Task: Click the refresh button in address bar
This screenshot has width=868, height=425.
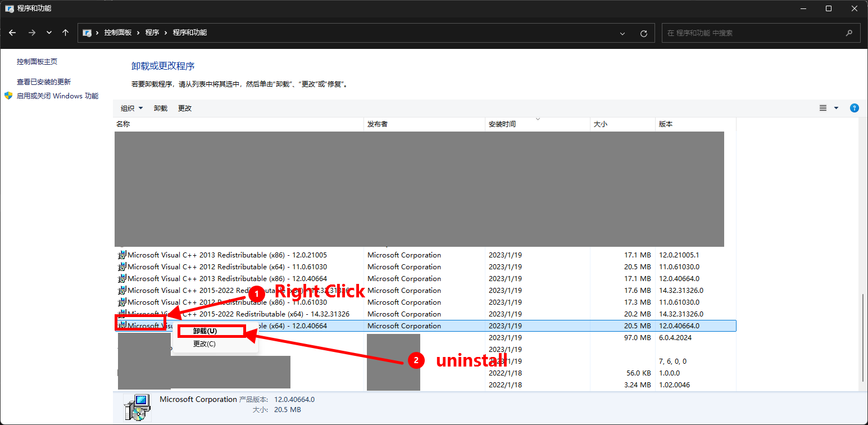Action: pos(644,33)
